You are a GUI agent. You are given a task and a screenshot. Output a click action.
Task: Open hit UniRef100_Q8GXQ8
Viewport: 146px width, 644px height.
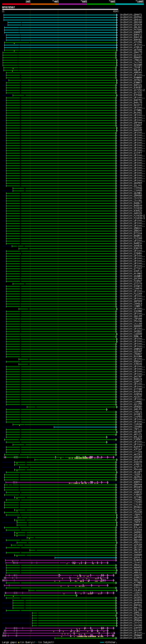(x=131, y=22)
